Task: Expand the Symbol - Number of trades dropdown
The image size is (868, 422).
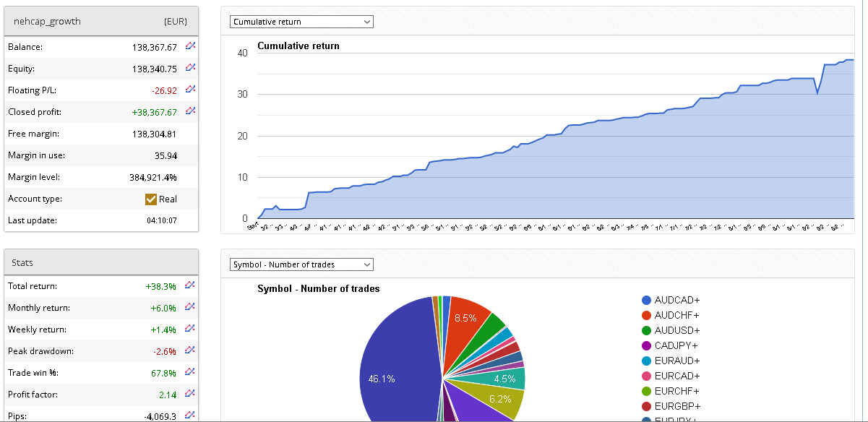Action: (x=301, y=264)
